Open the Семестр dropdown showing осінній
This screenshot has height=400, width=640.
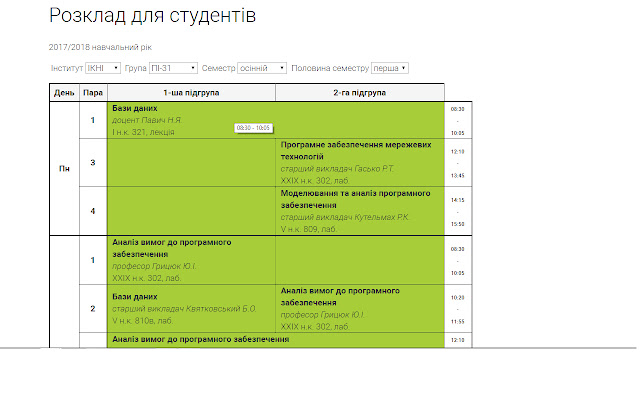[262, 68]
